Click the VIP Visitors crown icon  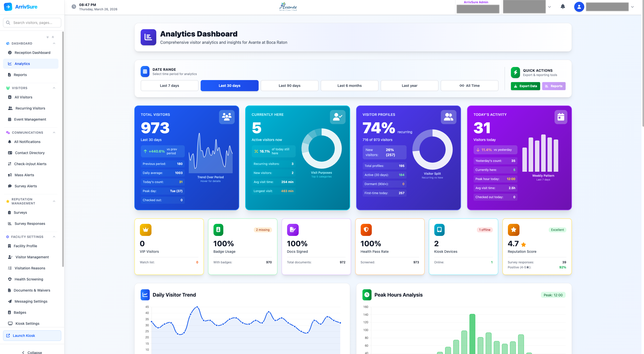coord(145,230)
